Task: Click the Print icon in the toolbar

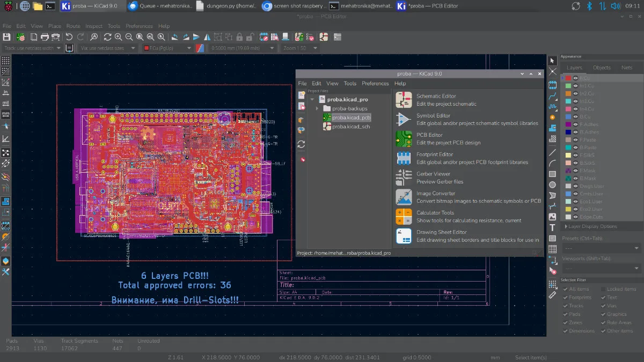Action: [45, 37]
